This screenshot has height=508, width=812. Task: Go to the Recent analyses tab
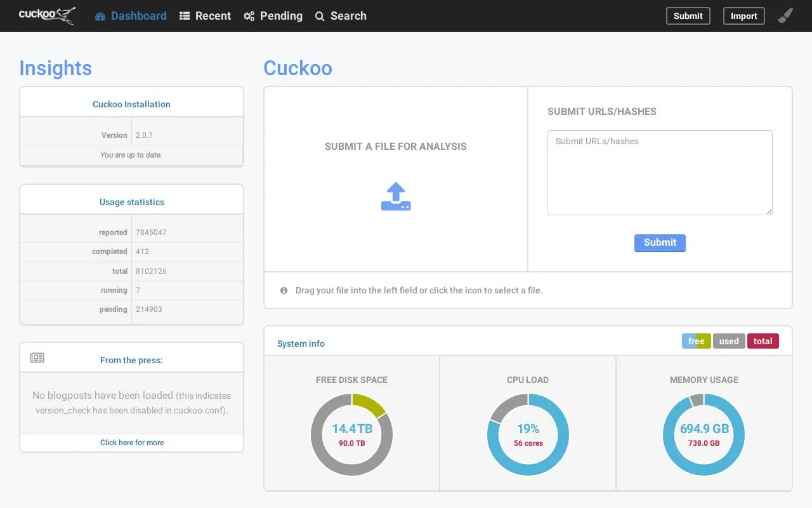[205, 16]
